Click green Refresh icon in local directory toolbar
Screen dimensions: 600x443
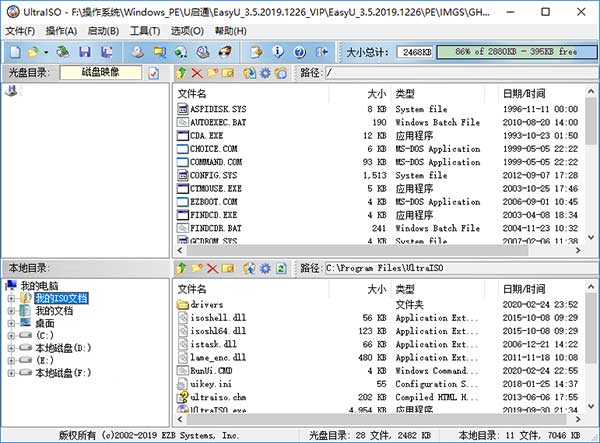pyautogui.click(x=281, y=268)
